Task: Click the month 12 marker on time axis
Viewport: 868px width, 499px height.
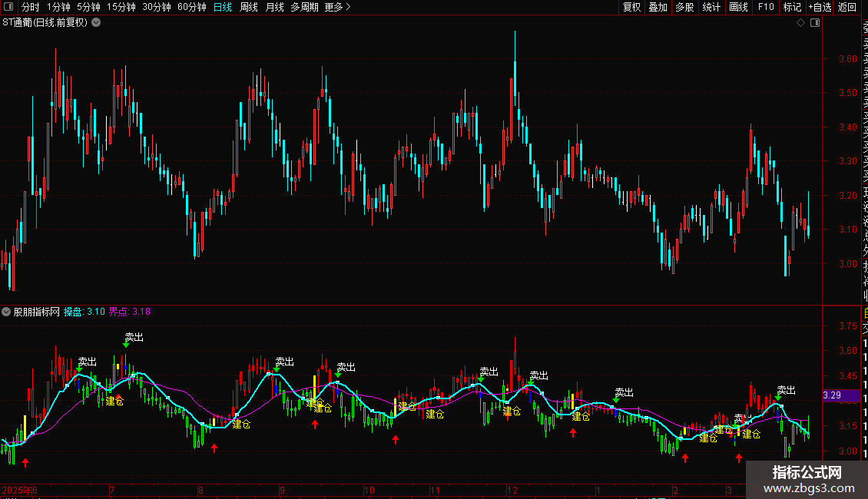Action: [x=512, y=490]
